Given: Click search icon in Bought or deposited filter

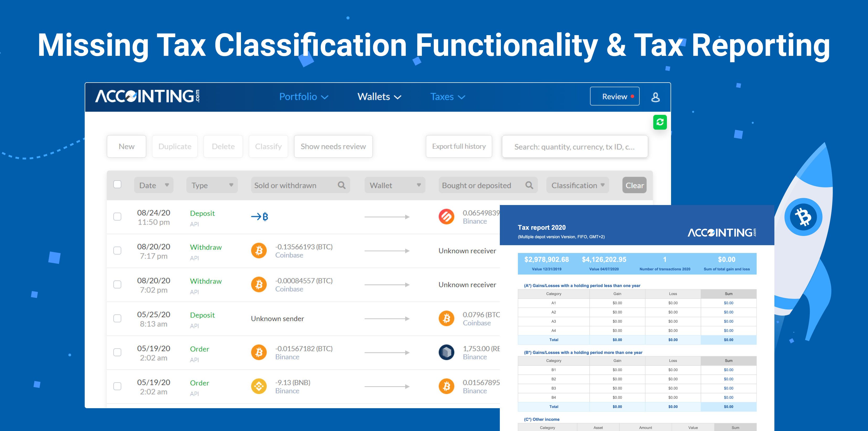Looking at the screenshot, I should [x=529, y=185].
